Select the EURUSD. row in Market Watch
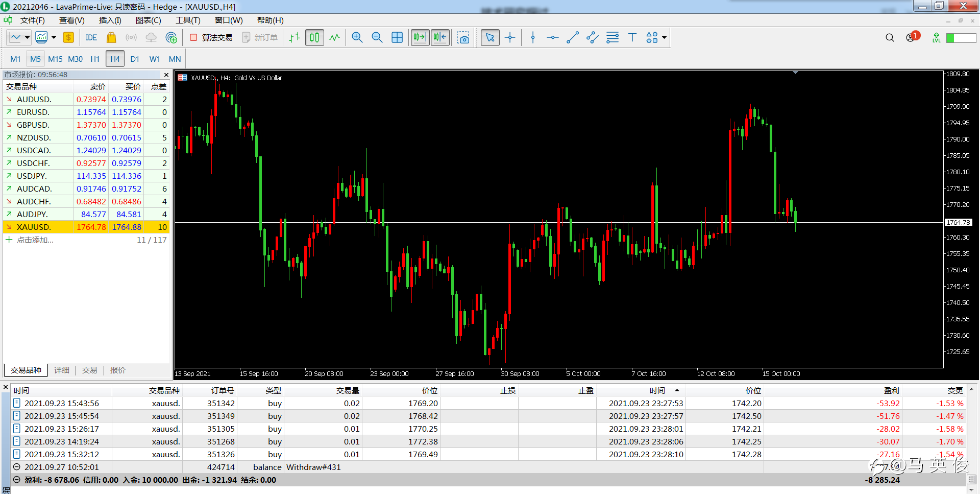This screenshot has height=494, width=980. click(x=86, y=112)
